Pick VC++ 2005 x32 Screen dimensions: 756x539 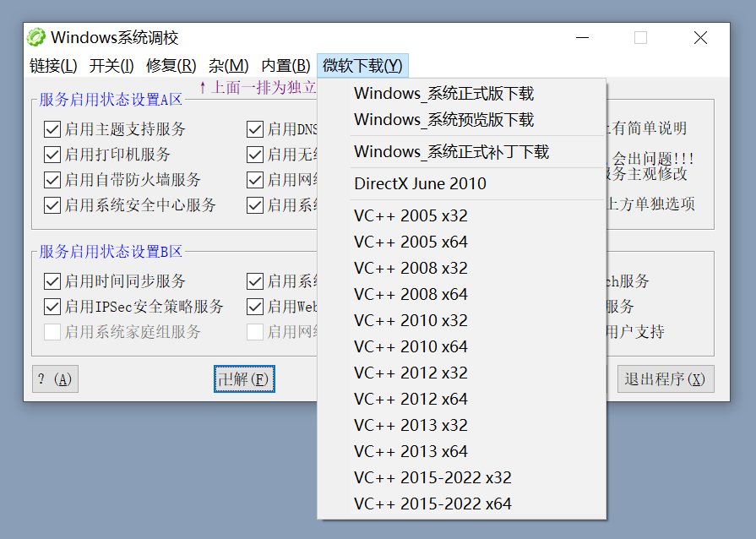tap(461, 215)
